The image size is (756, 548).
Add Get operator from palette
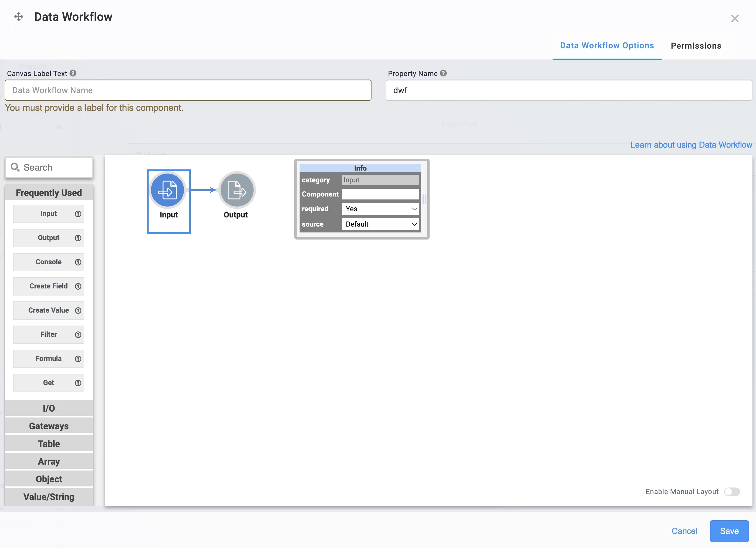click(49, 383)
